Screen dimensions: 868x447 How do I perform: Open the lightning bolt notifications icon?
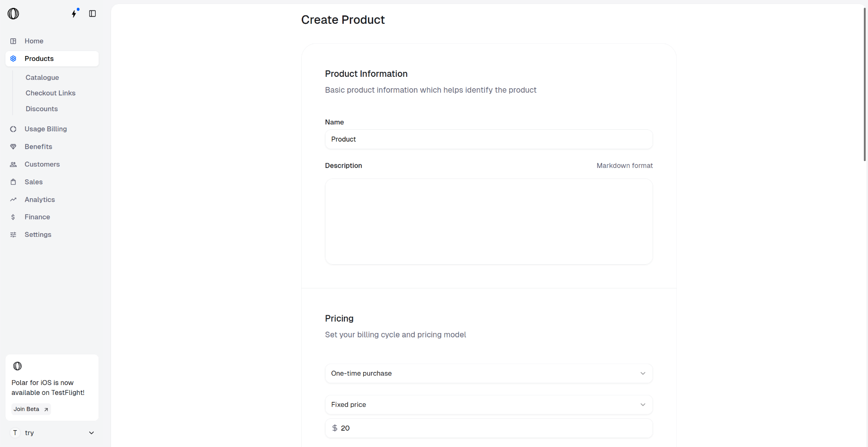click(74, 13)
